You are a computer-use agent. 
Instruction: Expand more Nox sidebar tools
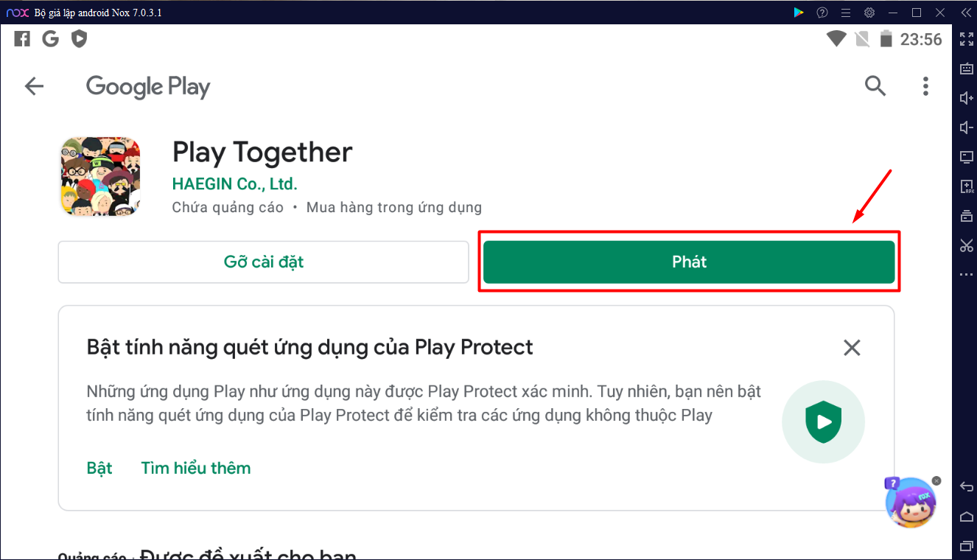967,275
